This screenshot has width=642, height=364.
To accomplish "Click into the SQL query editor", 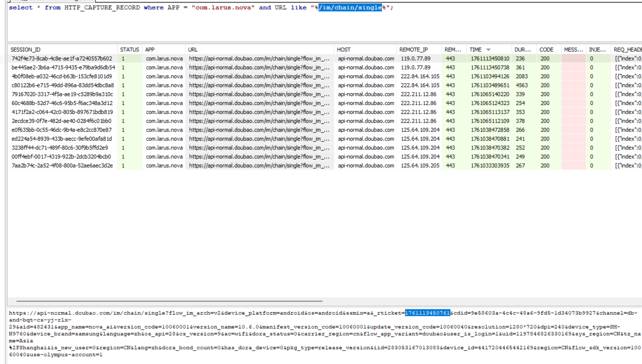I will [x=298, y=23].
